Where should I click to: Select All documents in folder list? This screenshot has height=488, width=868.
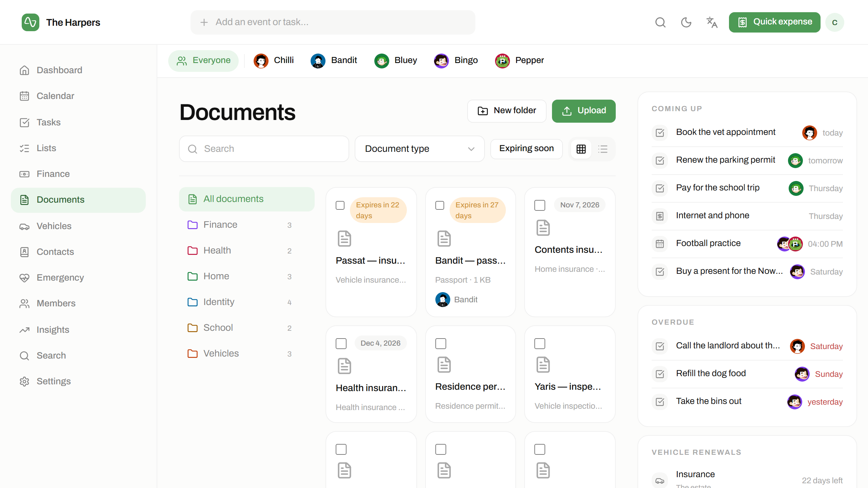247,199
